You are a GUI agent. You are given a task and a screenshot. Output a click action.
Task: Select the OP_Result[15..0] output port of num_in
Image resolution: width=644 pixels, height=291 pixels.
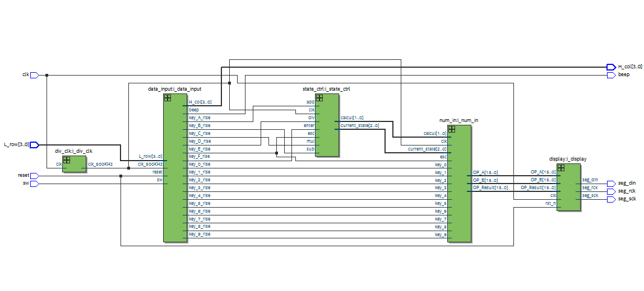click(x=490, y=187)
